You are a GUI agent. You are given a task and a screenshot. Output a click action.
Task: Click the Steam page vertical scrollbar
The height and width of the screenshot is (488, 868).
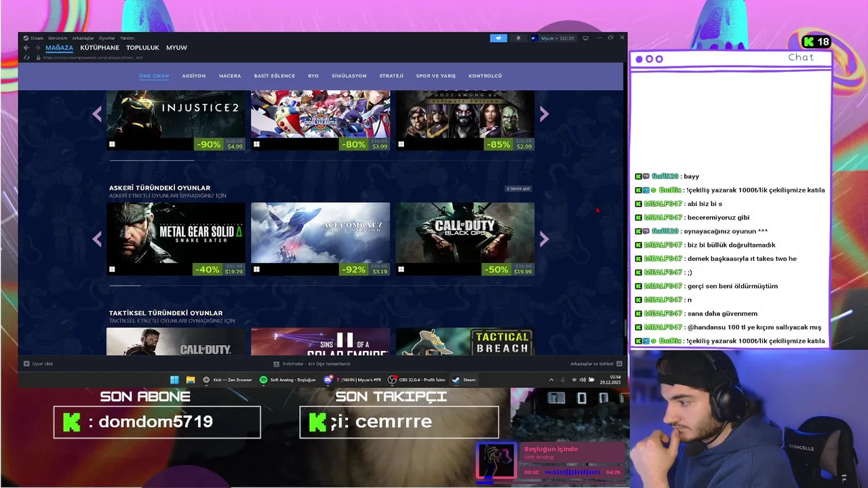pyautogui.click(x=625, y=327)
